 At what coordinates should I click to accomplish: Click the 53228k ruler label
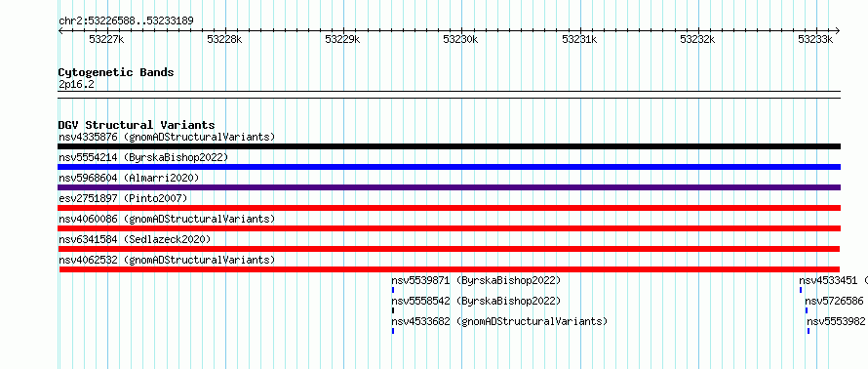(x=224, y=39)
